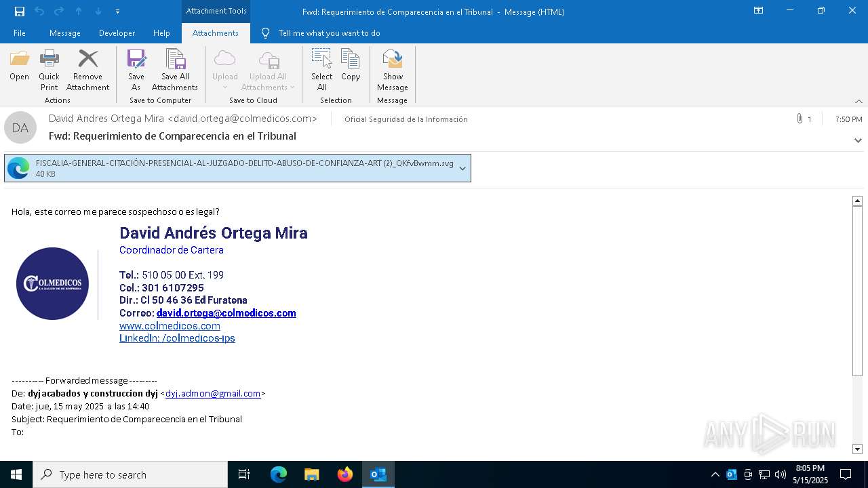This screenshot has width=868, height=488.
Task: Expand the message header details chevron
Action: click(858, 140)
